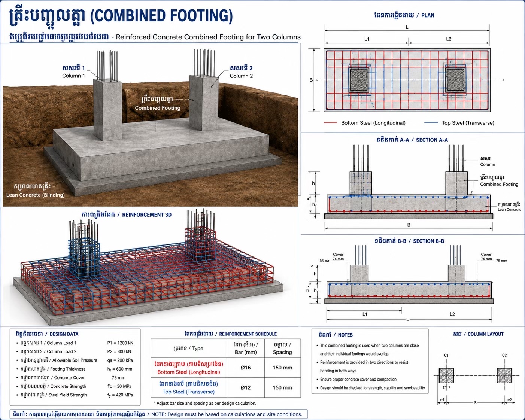Image resolution: width=525 pixels, height=420 pixels.
Task: Click the "Spacing" column header
Action: (282, 352)
